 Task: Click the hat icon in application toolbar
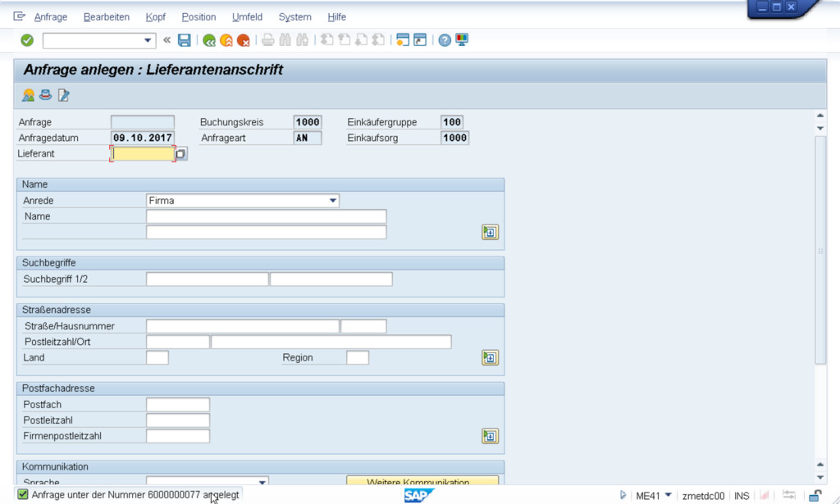(46, 95)
